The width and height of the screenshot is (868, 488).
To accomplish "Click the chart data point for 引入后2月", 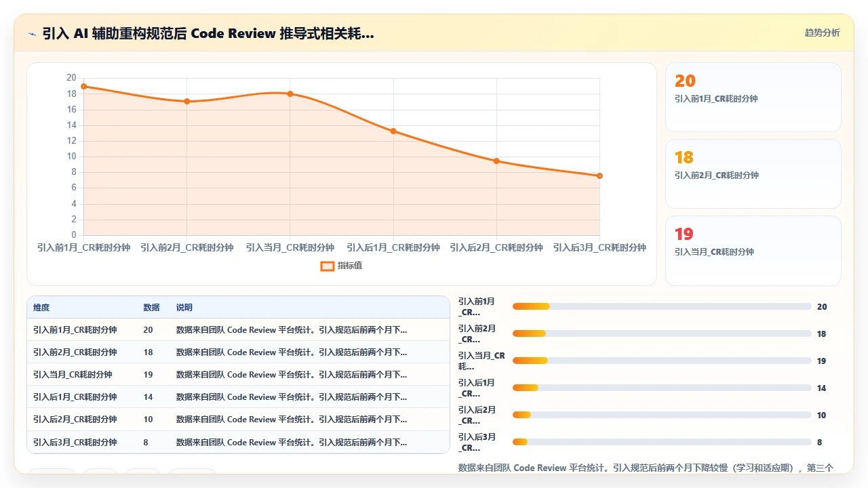I will 496,161.
